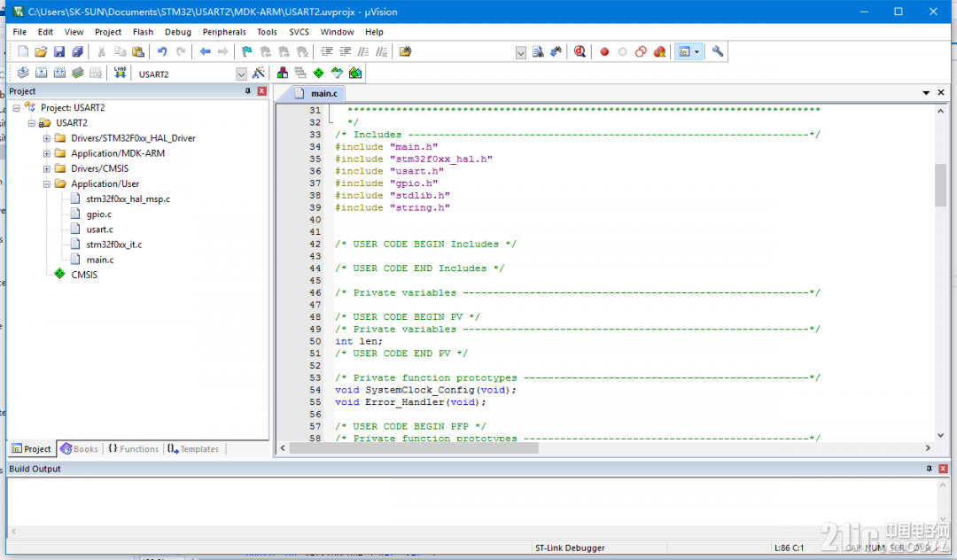Open Select Software Packs from the toolbar
957x560 pixels.
337,74
